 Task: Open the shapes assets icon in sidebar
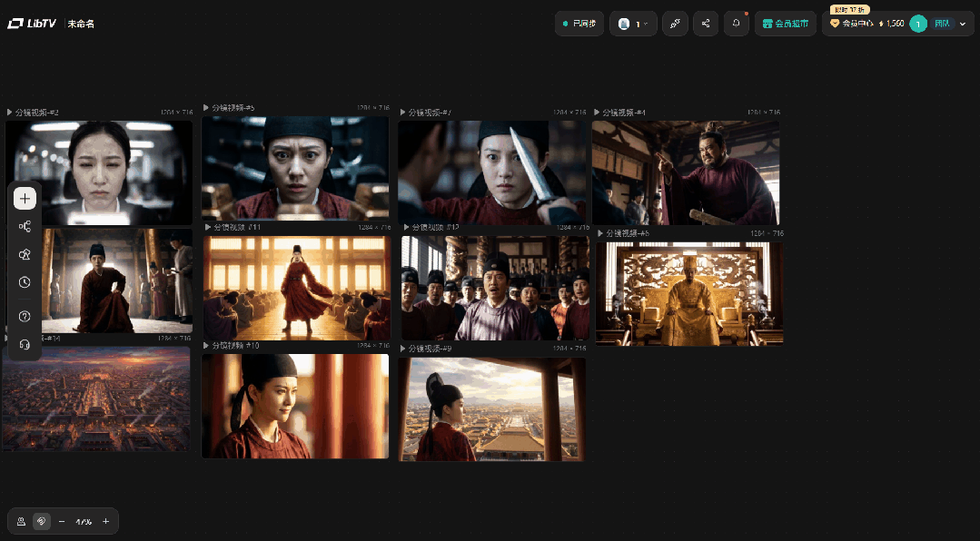point(25,254)
